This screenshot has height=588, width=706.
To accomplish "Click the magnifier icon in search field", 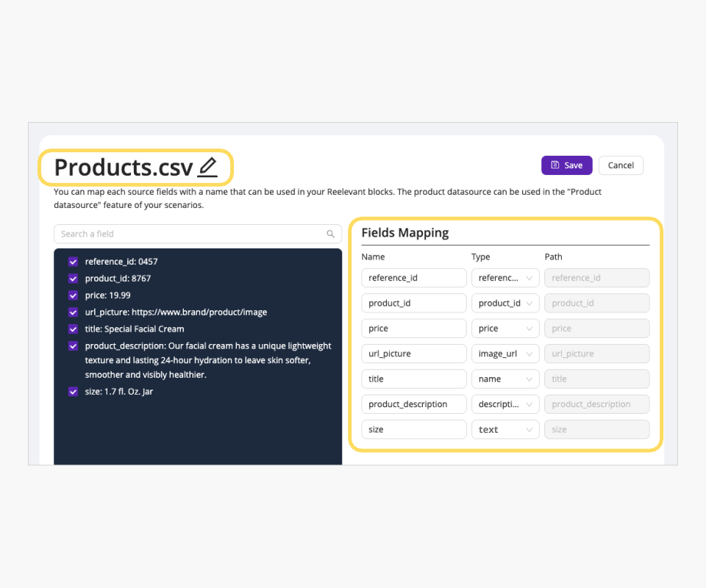I will click(x=331, y=234).
